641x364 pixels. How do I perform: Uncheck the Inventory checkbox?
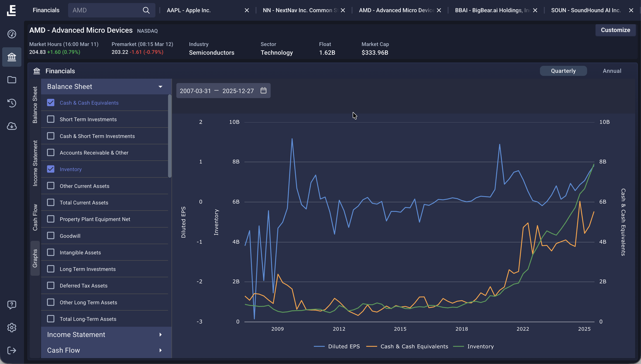51,169
